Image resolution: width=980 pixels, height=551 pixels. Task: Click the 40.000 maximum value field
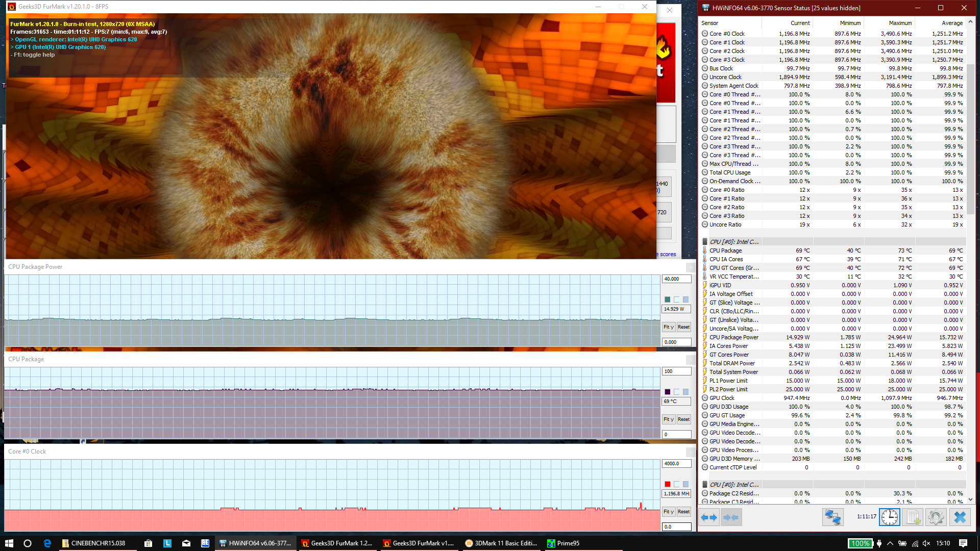point(676,279)
